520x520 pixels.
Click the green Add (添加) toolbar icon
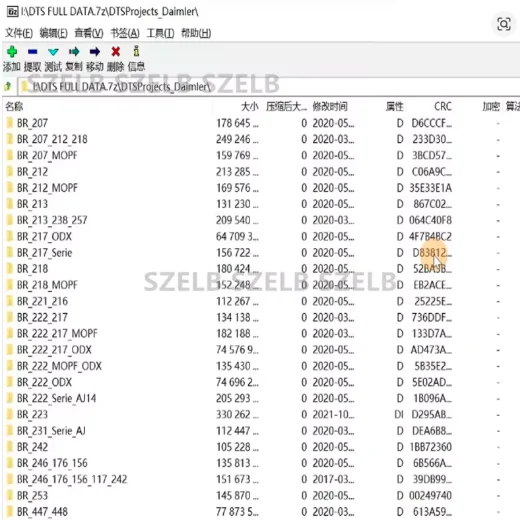click(x=12, y=52)
